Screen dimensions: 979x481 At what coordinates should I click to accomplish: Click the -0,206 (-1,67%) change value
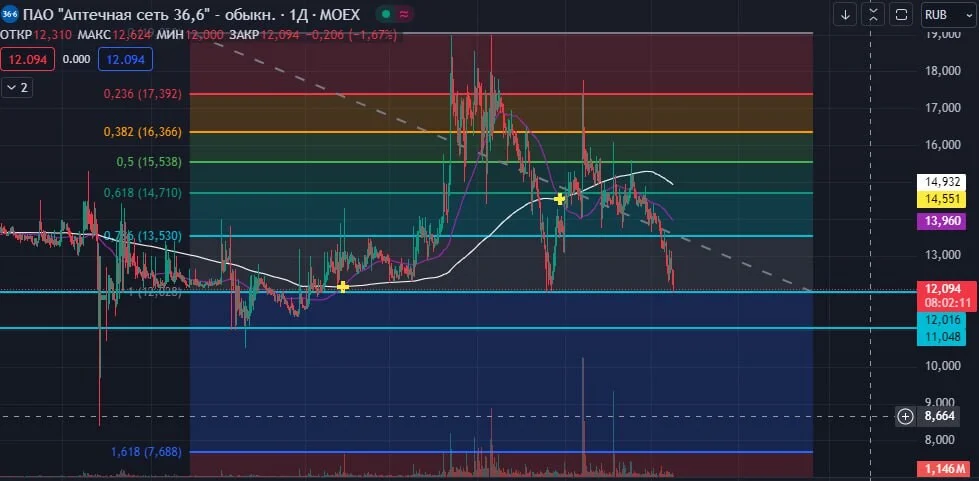pyautogui.click(x=352, y=35)
